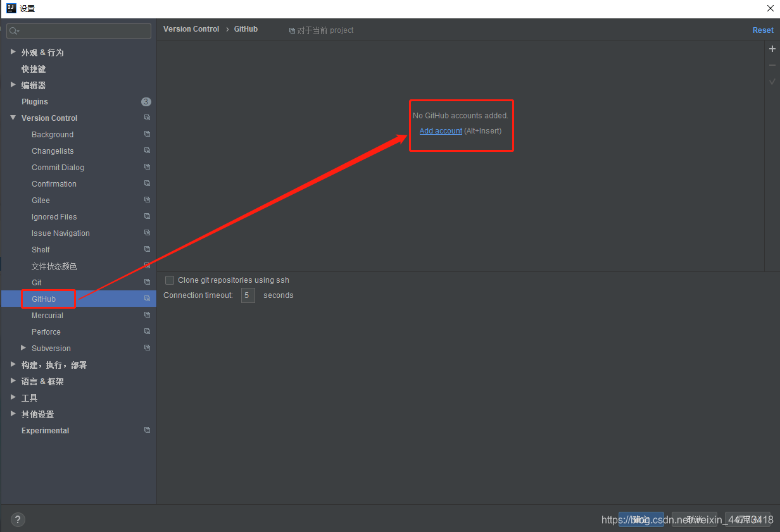Image resolution: width=780 pixels, height=532 pixels.
Task: Expand the 语言 & 框架 section
Action: 13,381
